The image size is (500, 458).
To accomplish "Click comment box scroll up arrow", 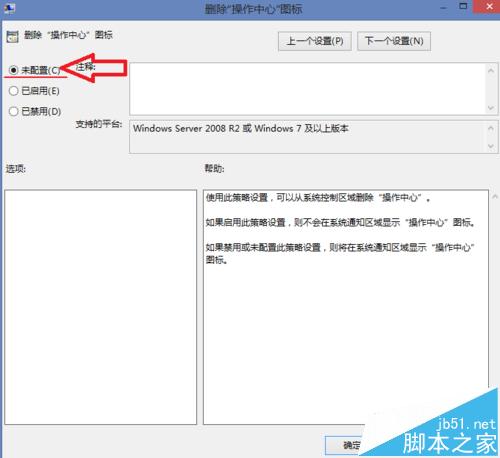I will (491, 71).
